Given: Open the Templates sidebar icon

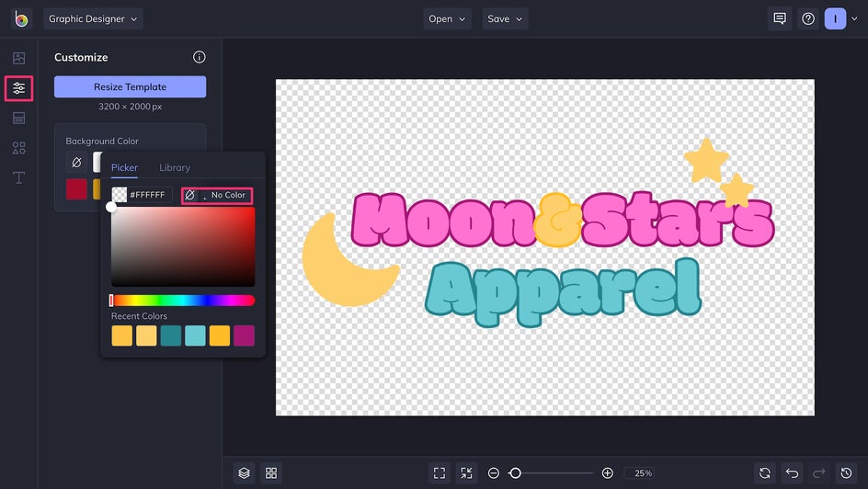Looking at the screenshot, I should (x=18, y=118).
